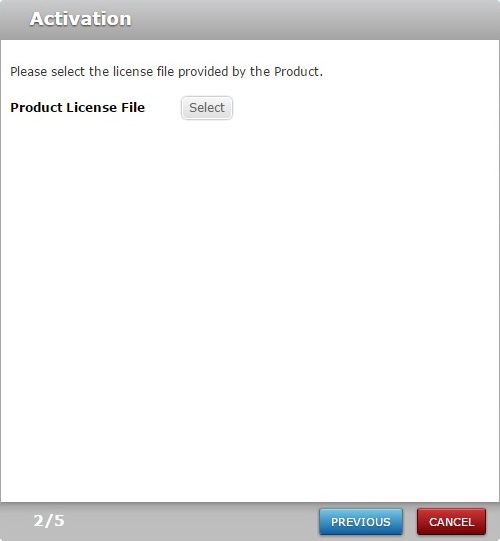Screen dimensions: 500x541
Task: Click the Product License File label
Action: 78,108
